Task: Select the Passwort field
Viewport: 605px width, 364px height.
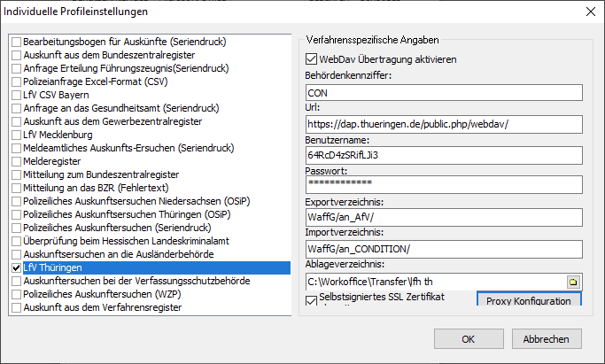Action: (x=442, y=185)
